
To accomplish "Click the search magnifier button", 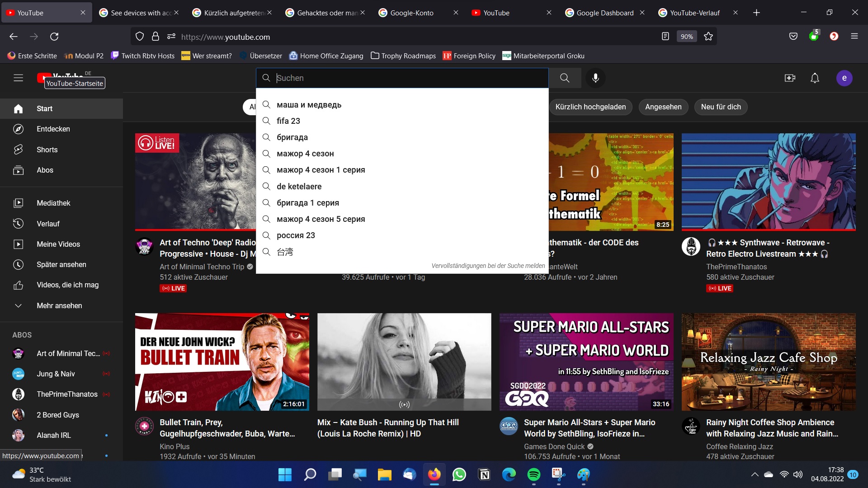I will coord(565,78).
